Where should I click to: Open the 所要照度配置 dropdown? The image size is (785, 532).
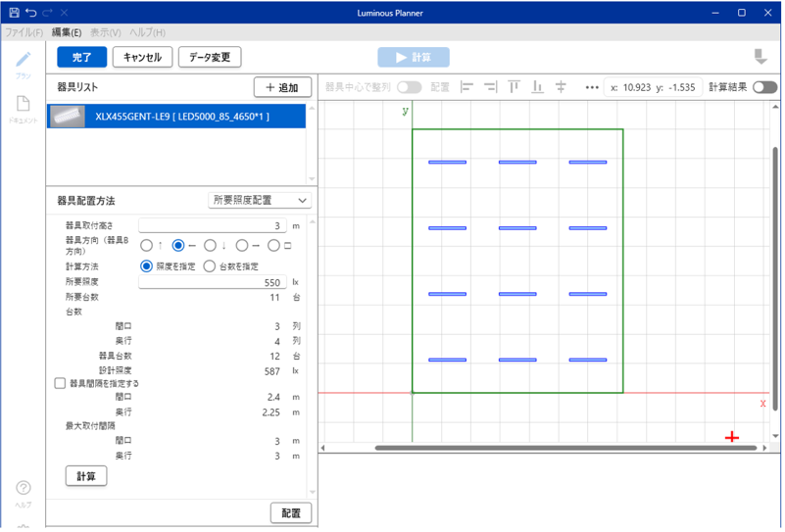pos(261,200)
